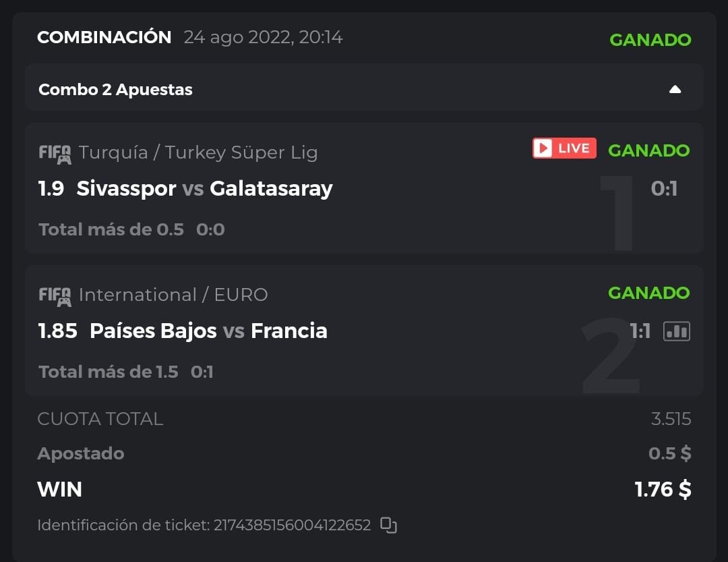Open Turquía / Turkey Süper Lig league
Image resolution: width=728 pixels, height=562 pixels.
[198, 152]
